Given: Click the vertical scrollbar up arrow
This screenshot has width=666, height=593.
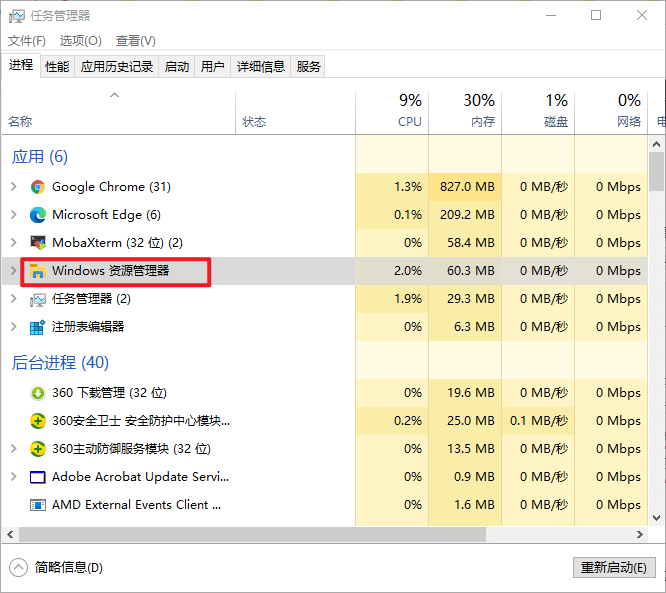Looking at the screenshot, I should (657, 144).
